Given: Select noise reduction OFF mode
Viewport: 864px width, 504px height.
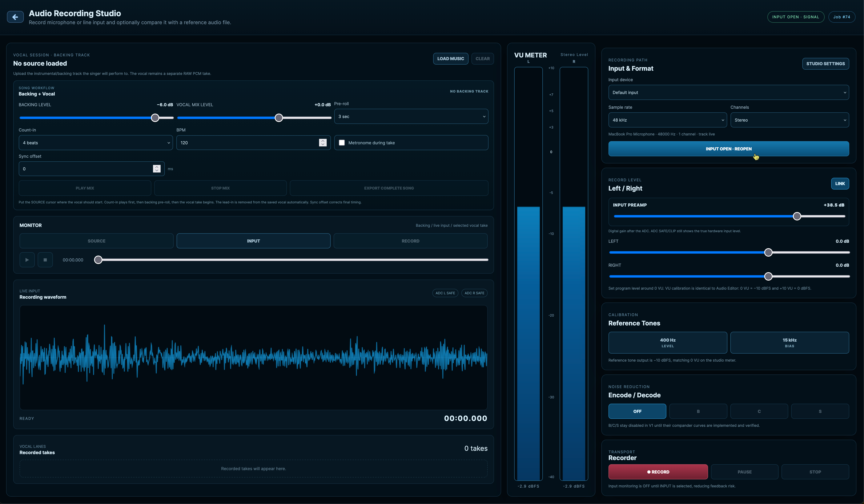Looking at the screenshot, I should click(x=637, y=411).
